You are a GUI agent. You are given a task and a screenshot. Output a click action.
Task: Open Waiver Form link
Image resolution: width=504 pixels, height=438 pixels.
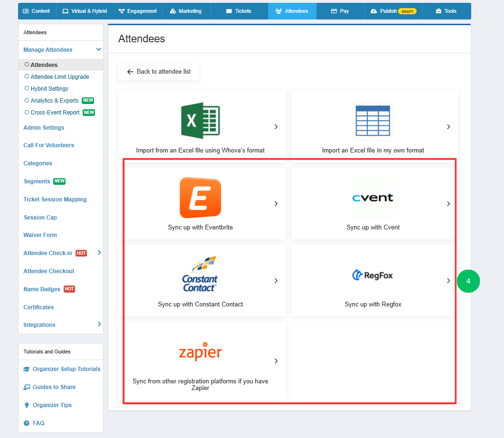(40, 235)
